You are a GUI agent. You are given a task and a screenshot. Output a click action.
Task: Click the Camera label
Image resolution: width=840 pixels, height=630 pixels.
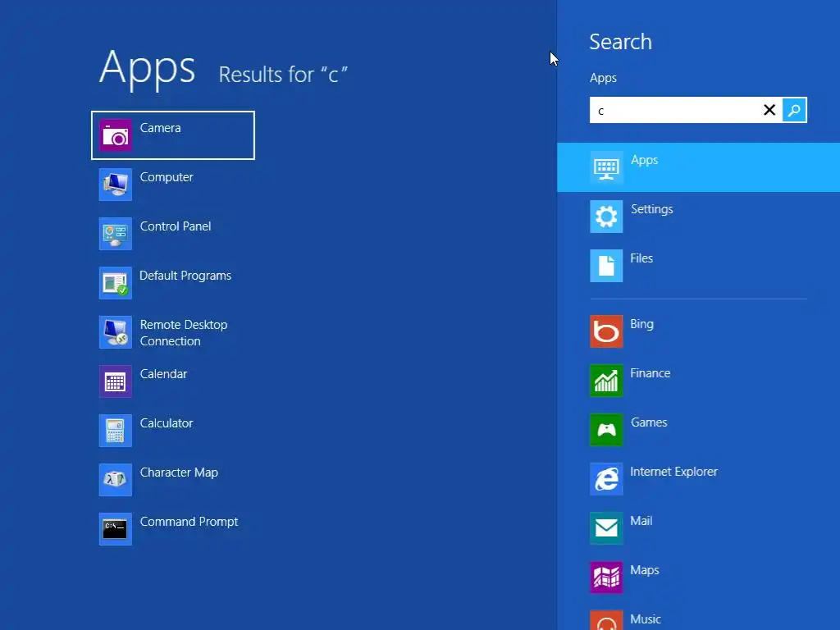pyautogui.click(x=160, y=128)
